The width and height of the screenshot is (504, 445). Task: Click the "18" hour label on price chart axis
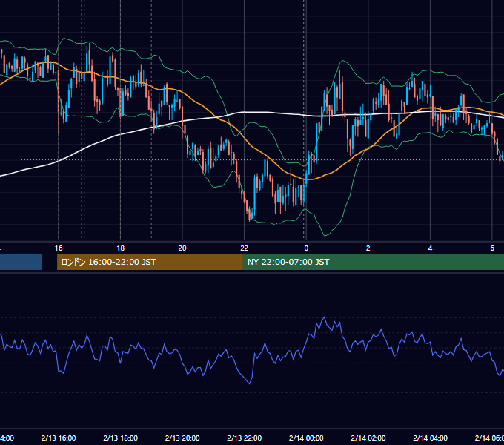pos(121,248)
